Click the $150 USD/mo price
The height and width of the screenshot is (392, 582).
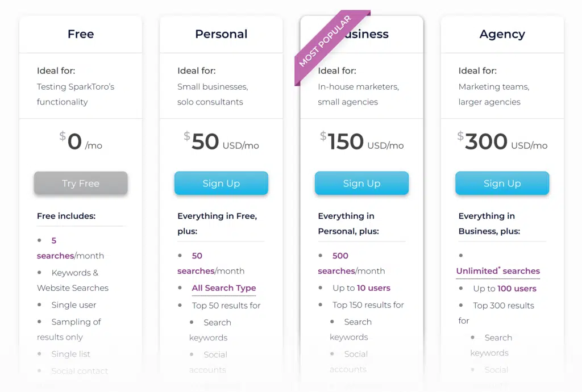361,142
